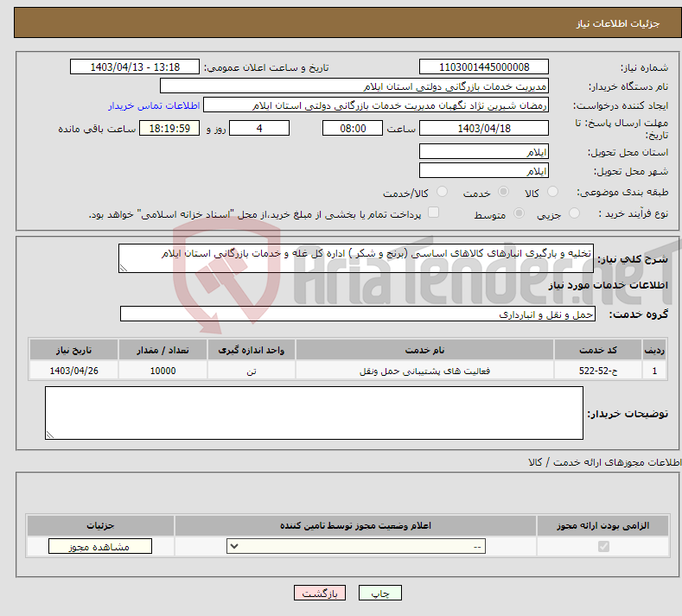The height and width of the screenshot is (616, 682).
Task: Click the تعداد / مقدار column header
Action: pos(163,350)
